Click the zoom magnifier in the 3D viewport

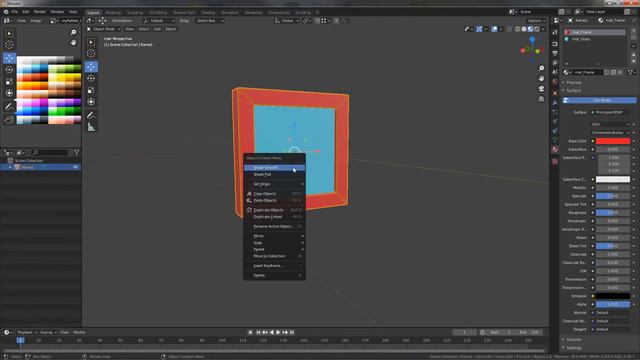point(541,68)
